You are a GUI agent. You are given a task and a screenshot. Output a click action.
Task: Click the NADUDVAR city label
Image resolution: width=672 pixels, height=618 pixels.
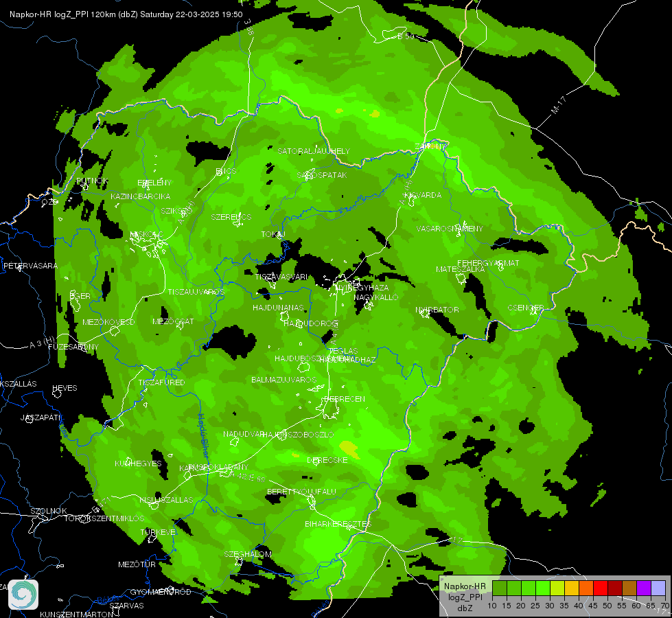click(x=243, y=435)
